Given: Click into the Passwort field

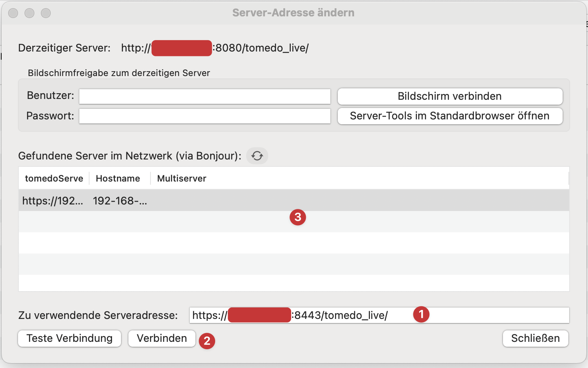Looking at the screenshot, I should [204, 116].
